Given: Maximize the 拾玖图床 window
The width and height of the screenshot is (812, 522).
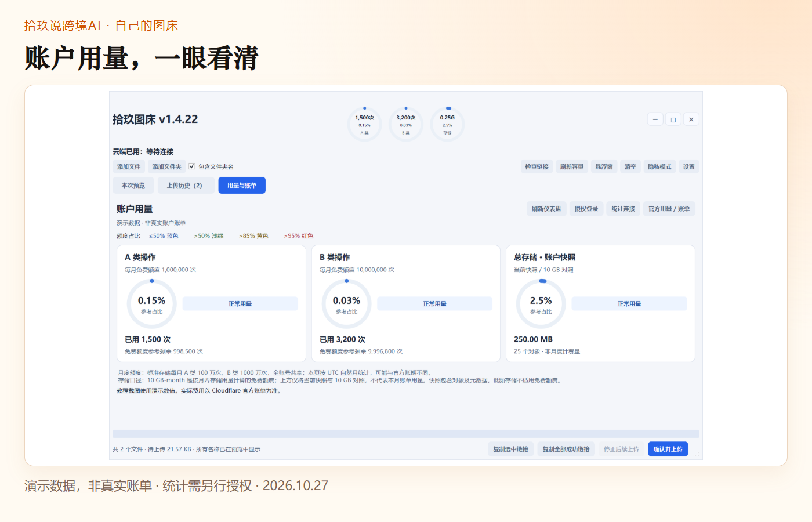Looking at the screenshot, I should coord(673,119).
